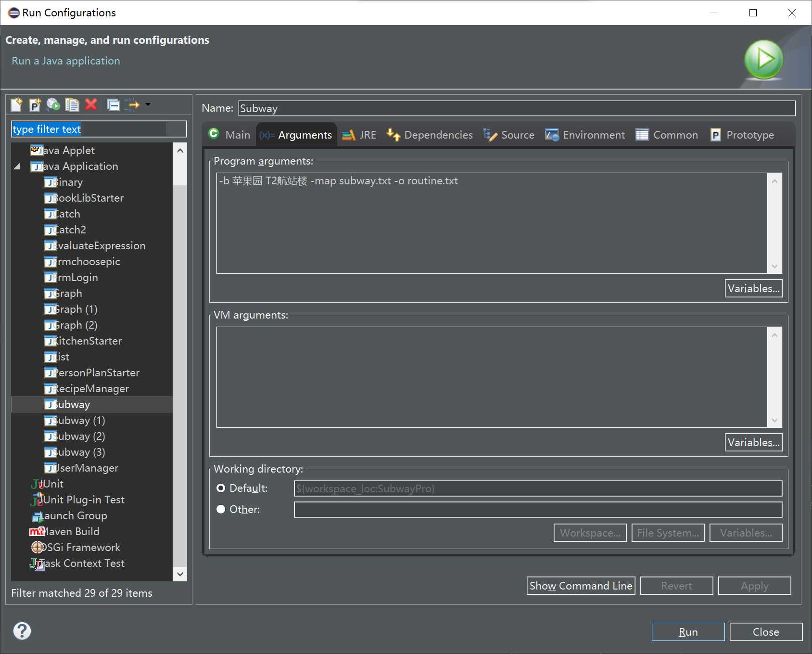Click the Close button
Image resolution: width=812 pixels, height=654 pixels.
coord(766,632)
